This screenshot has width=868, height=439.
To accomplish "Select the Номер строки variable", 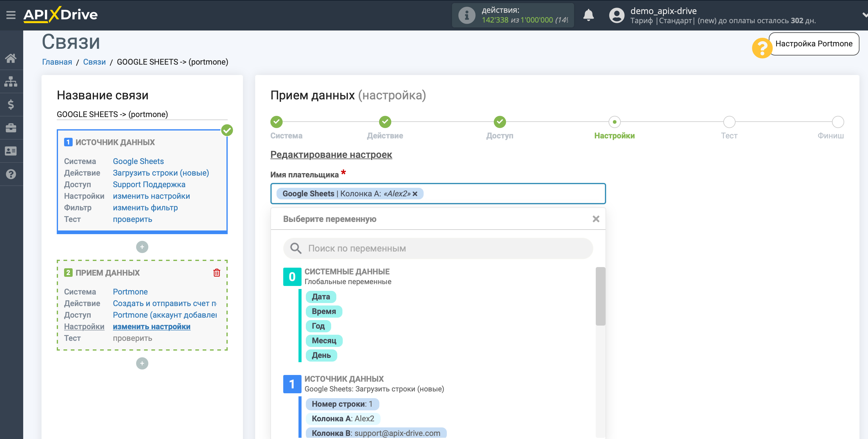I will (342, 404).
